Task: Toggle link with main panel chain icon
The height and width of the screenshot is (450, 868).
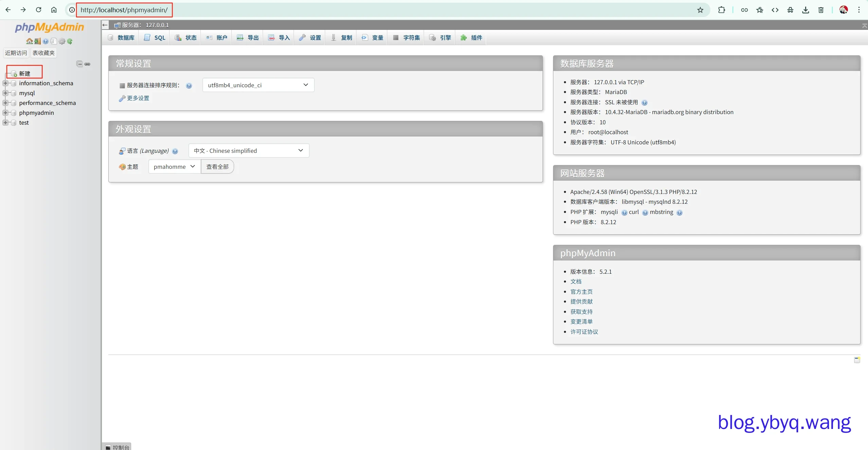Action: pyautogui.click(x=87, y=64)
